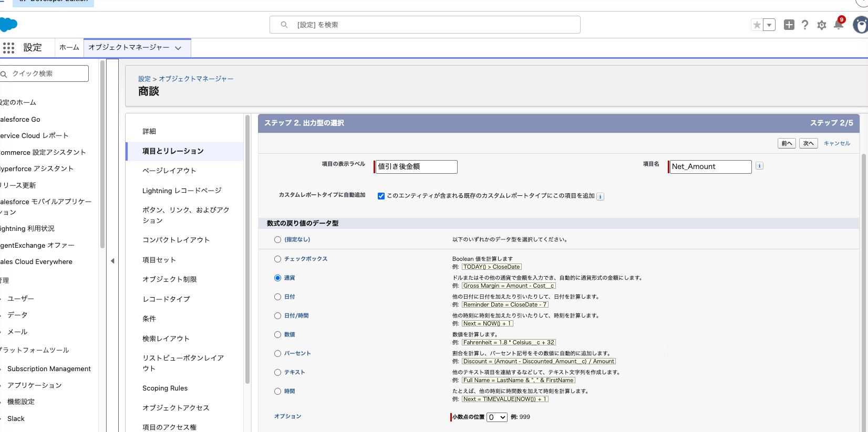
Task: Click the 次へ button
Action: 808,143
